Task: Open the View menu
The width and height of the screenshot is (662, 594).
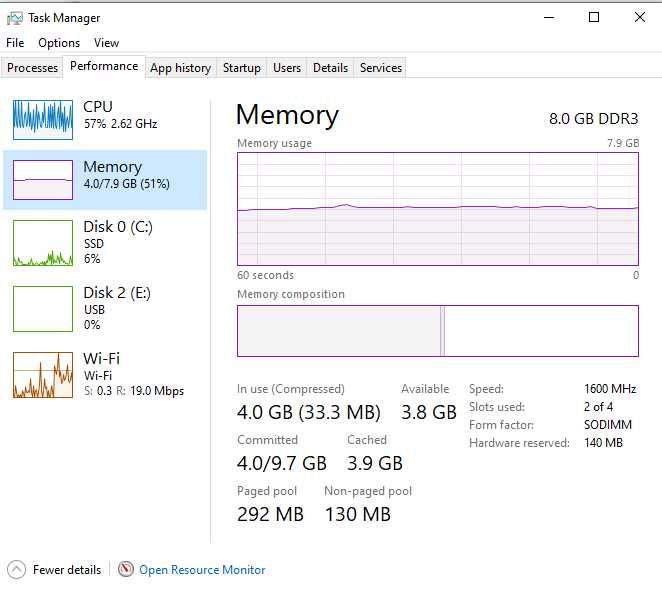Action: pos(106,43)
